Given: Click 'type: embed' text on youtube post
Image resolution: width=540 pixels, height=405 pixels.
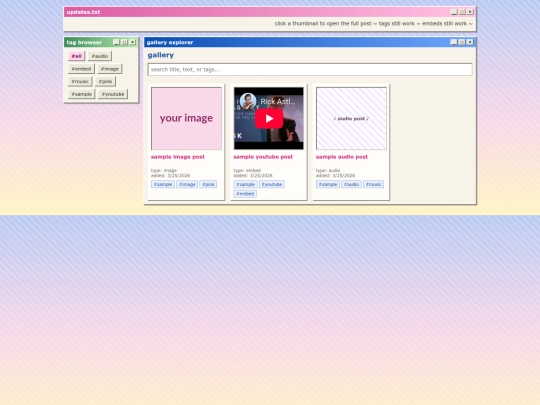Looking at the screenshot, I should click(x=247, y=170).
